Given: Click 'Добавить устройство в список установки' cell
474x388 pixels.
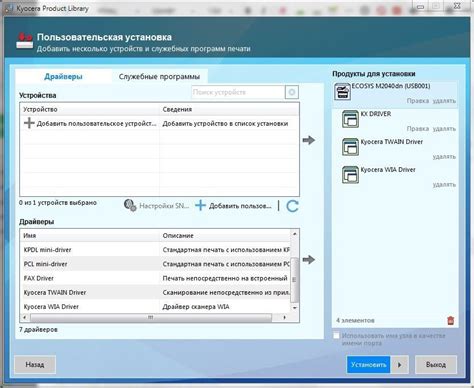Looking at the screenshot, I should click(225, 124).
